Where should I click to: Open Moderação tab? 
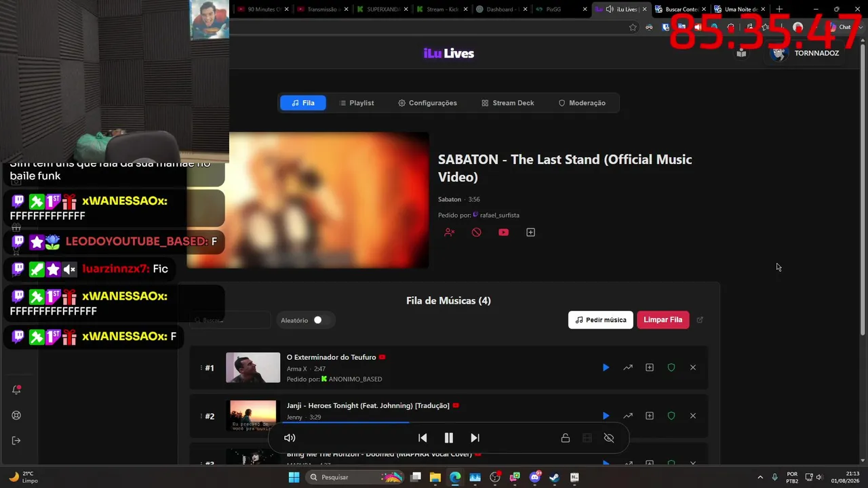582,103
